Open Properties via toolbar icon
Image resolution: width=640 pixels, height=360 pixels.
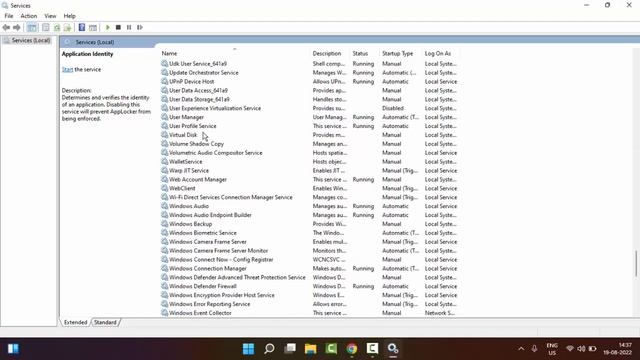point(46,27)
